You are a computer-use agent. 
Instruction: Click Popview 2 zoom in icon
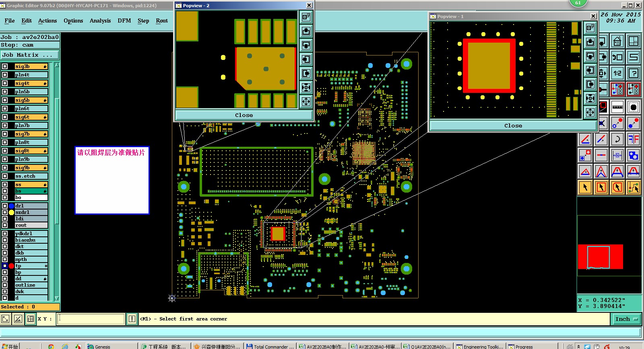[x=306, y=87]
